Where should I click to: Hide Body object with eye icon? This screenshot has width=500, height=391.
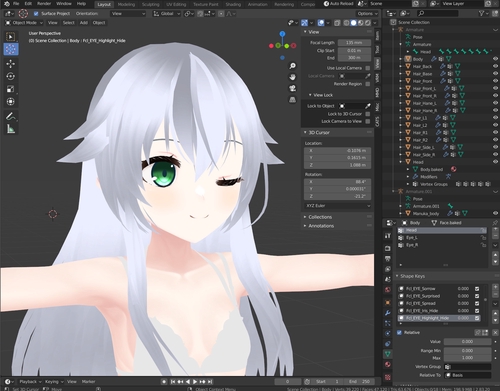point(495,59)
